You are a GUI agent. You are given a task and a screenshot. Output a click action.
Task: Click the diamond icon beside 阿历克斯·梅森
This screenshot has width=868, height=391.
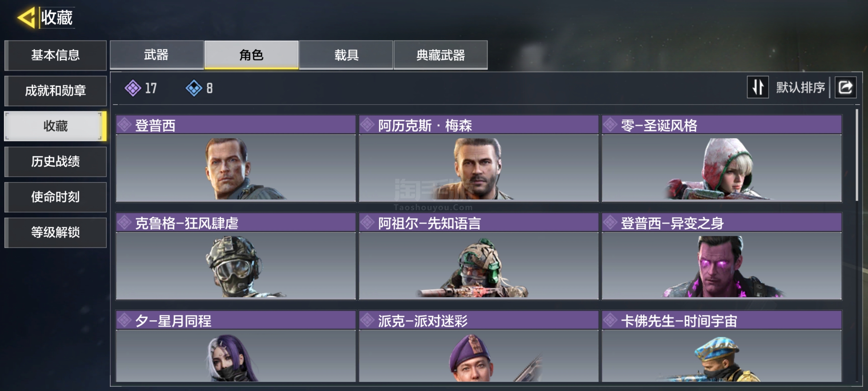[367, 125]
